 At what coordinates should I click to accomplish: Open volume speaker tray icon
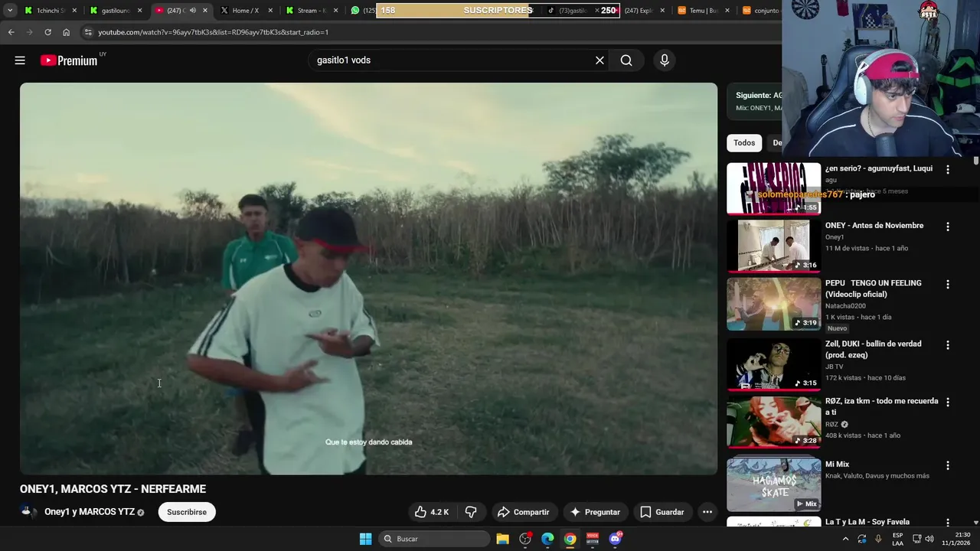(x=929, y=539)
